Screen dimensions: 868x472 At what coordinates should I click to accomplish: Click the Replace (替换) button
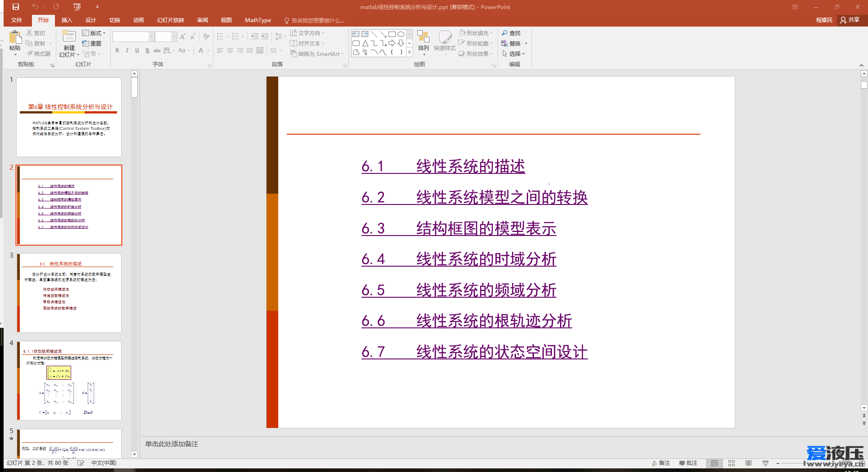511,43
